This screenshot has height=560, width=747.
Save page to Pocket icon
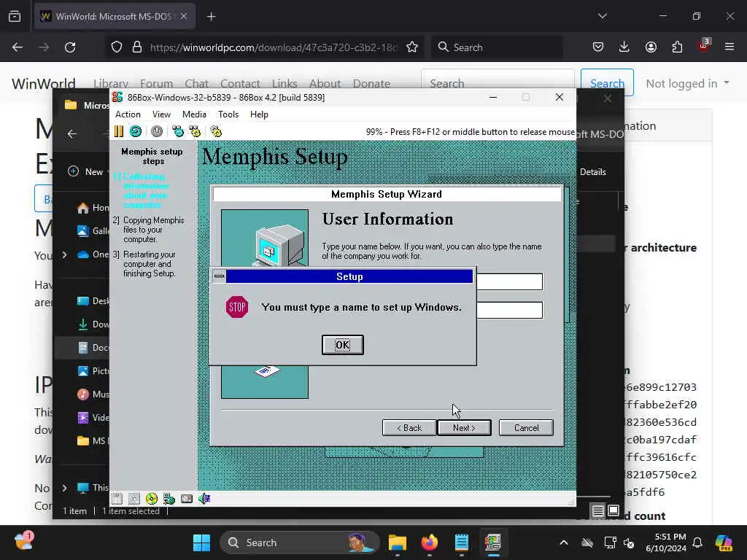pos(598,47)
